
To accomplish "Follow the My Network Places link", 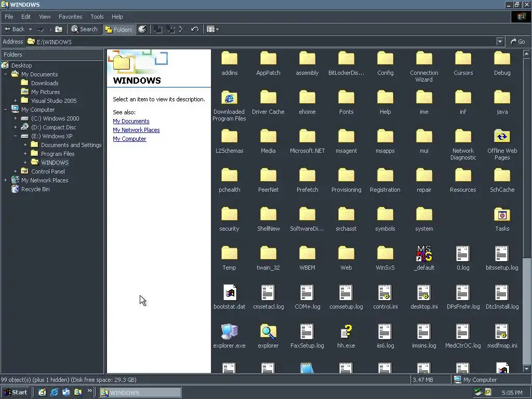I will click(x=136, y=130).
